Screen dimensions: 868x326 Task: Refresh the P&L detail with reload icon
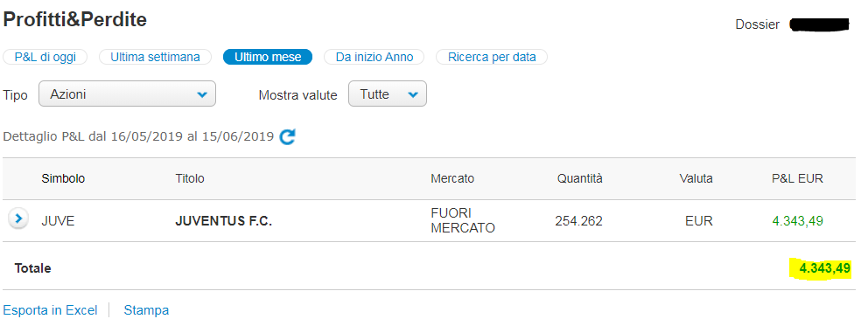click(287, 136)
